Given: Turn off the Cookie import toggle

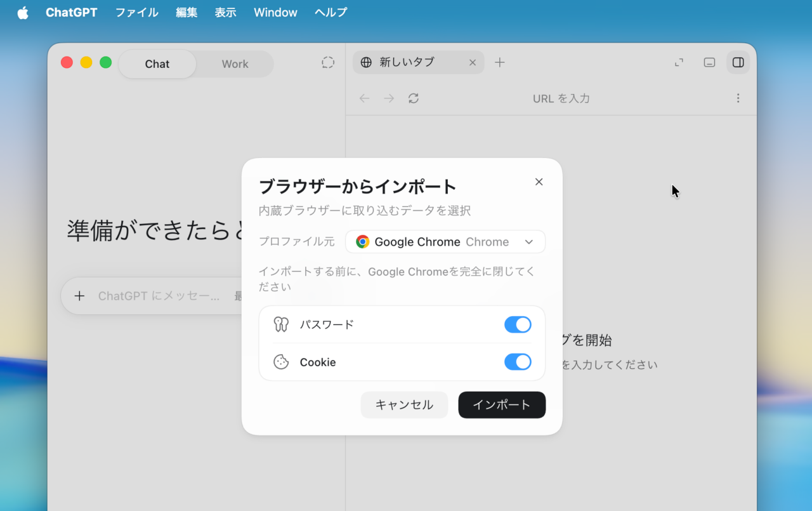Looking at the screenshot, I should (518, 362).
